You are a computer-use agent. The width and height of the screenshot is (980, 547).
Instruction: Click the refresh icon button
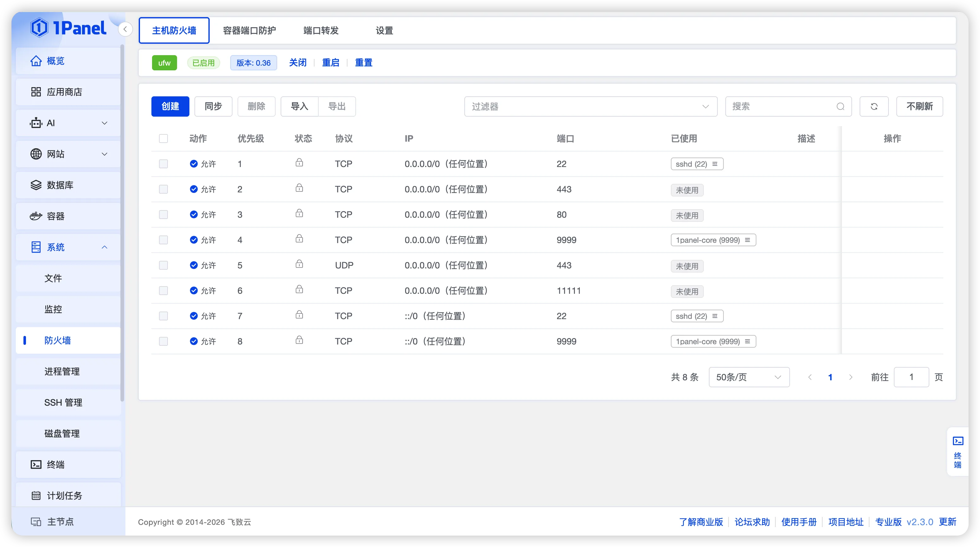(874, 106)
